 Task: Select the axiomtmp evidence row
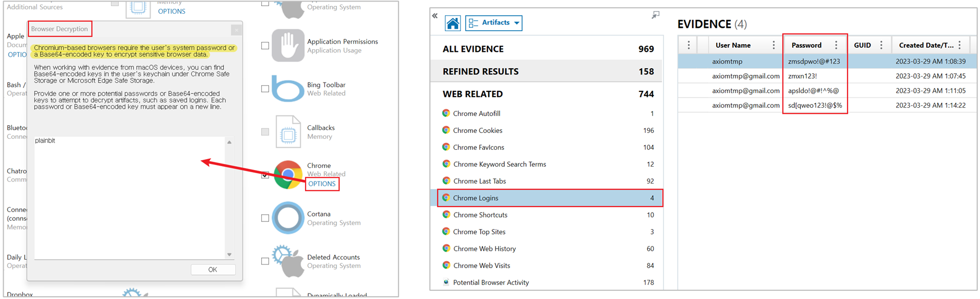[827, 61]
